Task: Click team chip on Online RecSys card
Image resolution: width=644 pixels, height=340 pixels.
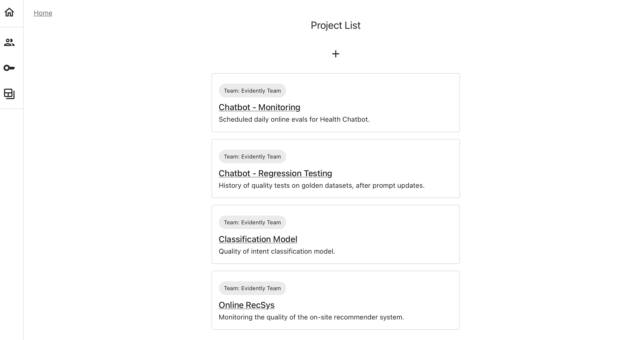Action: [x=252, y=288]
